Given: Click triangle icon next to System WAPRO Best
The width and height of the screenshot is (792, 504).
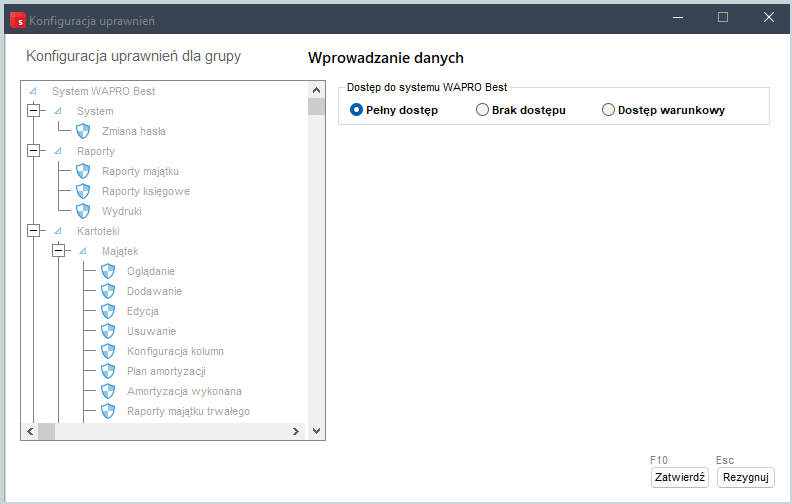Looking at the screenshot, I should [x=33, y=91].
